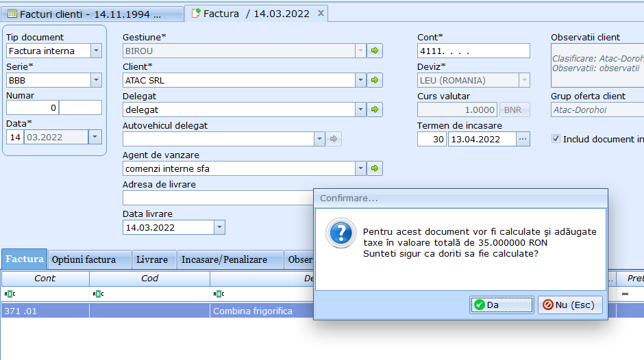Click Termen de incasare days field 30

pos(432,139)
